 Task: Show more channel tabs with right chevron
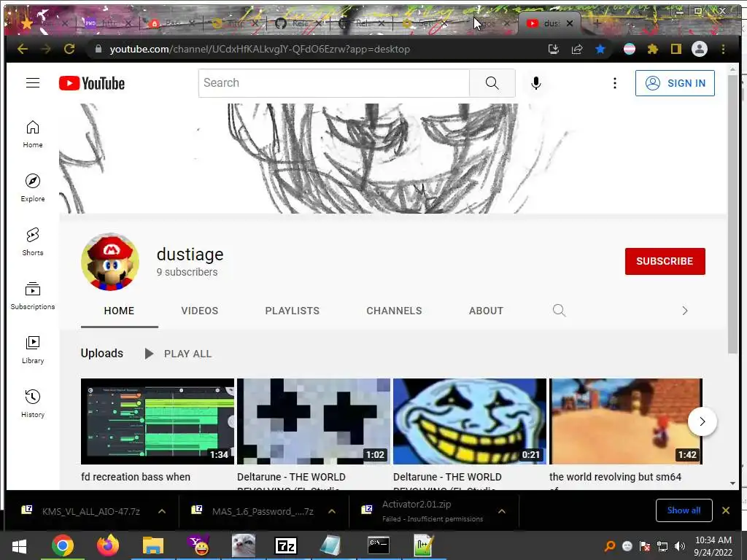[x=684, y=311]
